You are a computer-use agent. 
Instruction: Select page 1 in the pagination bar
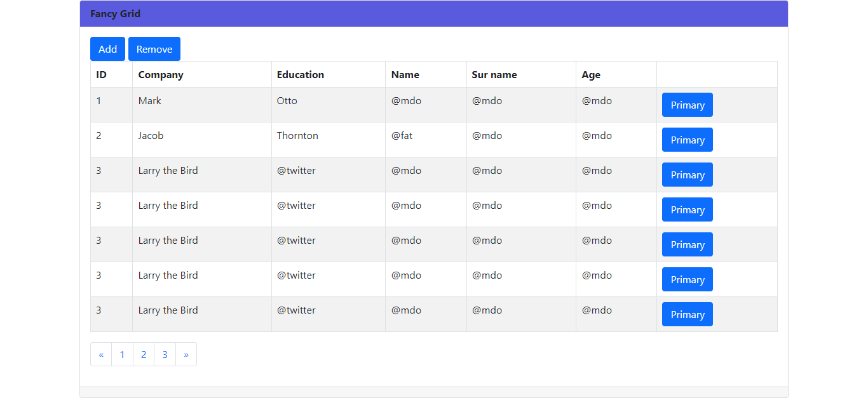[x=122, y=354]
